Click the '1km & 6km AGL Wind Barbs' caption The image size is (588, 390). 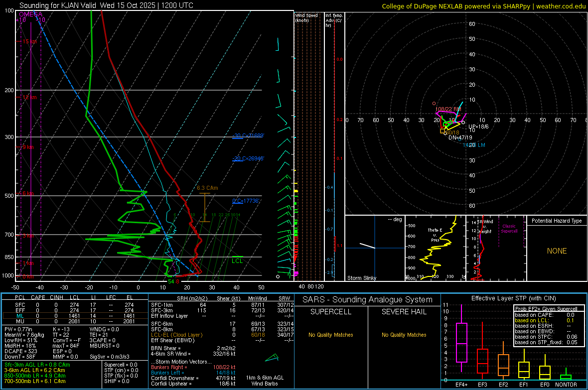265,381
